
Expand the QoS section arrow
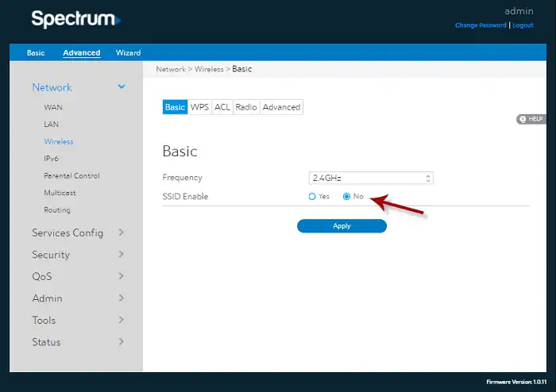(x=121, y=276)
